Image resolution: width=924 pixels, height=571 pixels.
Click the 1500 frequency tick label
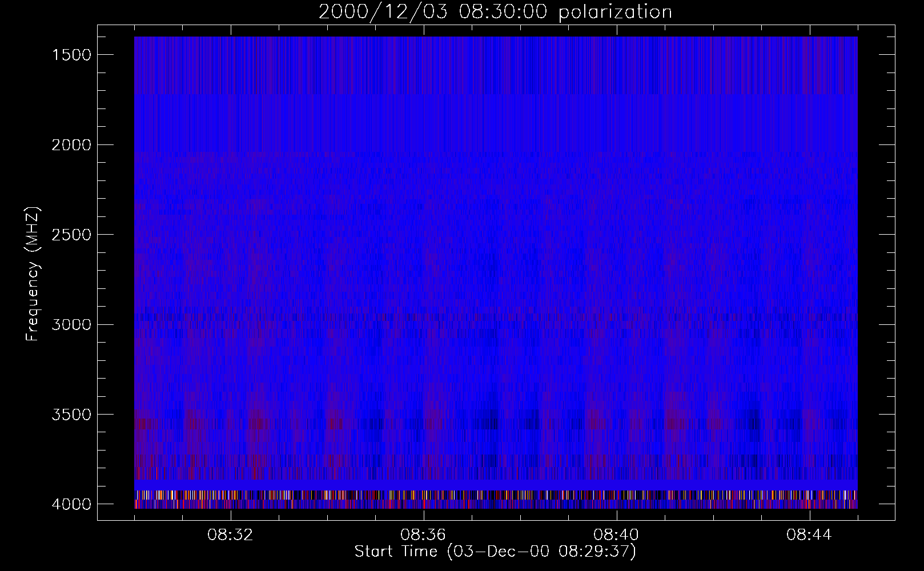point(71,55)
